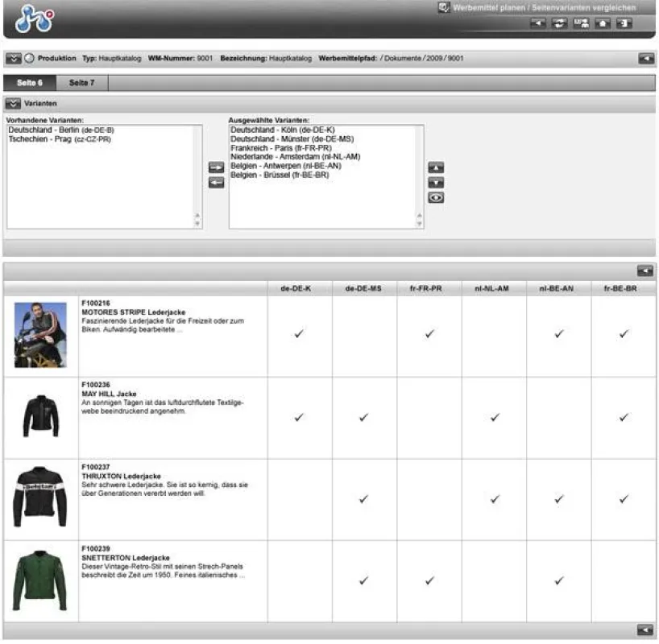Click MAY HILL checkmark under nl-NL-AM

click(x=495, y=417)
